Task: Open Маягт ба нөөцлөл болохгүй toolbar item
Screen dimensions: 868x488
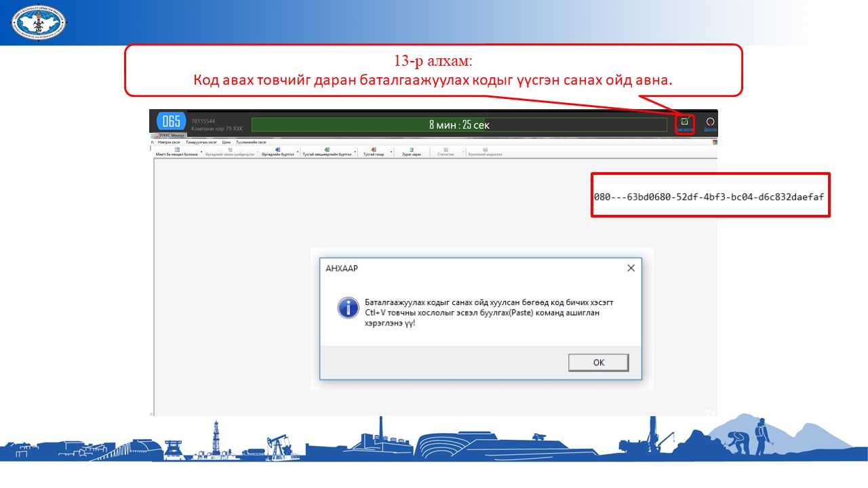Action: click(177, 151)
